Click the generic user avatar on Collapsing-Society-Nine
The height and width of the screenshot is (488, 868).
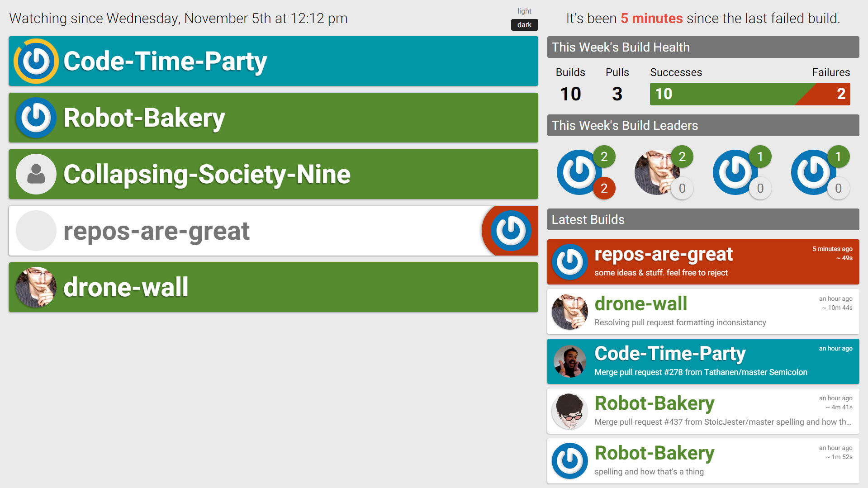[36, 174]
